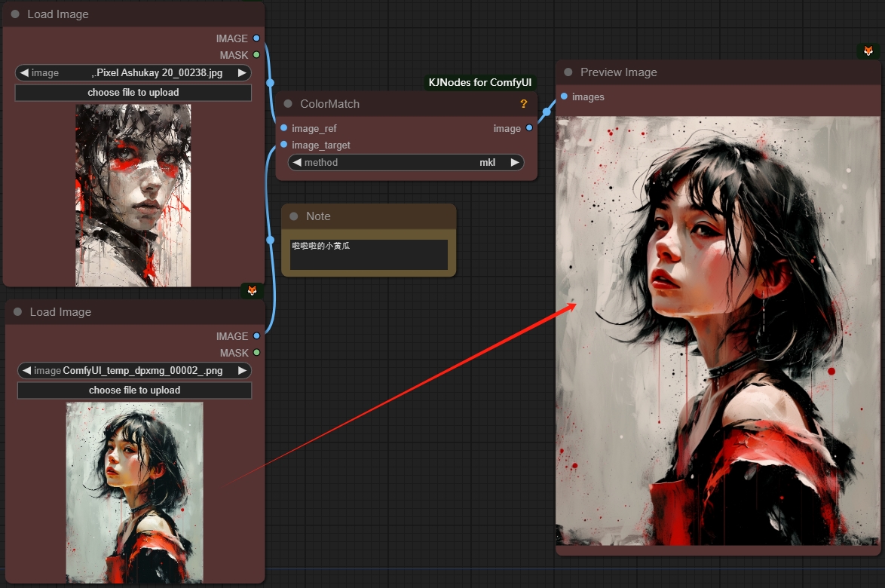This screenshot has width=885, height=588.
Task: Click choose file to upload in top node
Action: click(x=133, y=93)
